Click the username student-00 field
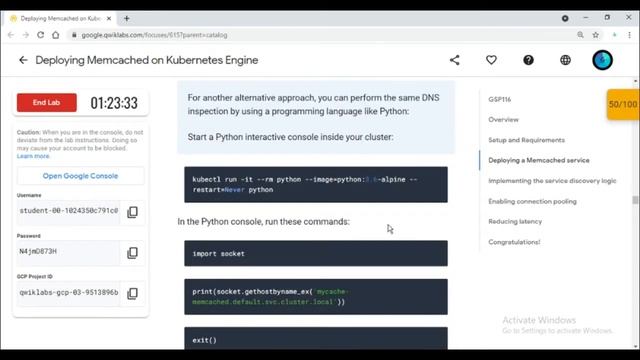The height and width of the screenshot is (360, 640). point(69,211)
